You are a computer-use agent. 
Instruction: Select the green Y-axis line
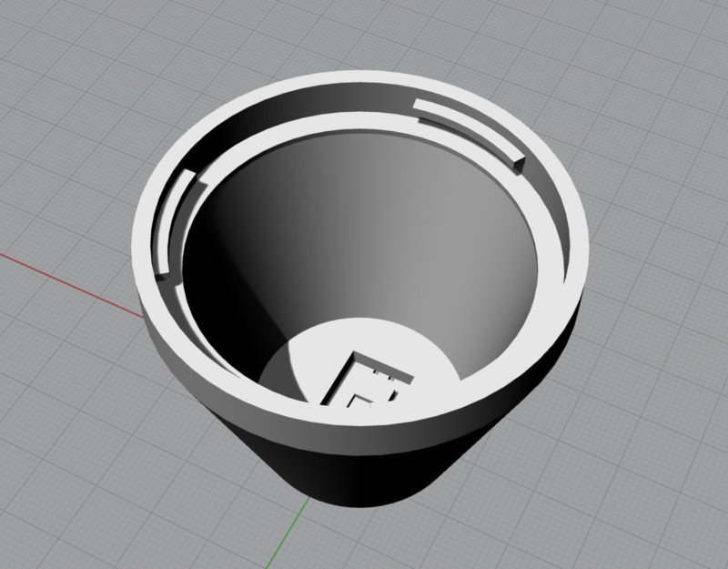click(x=288, y=533)
